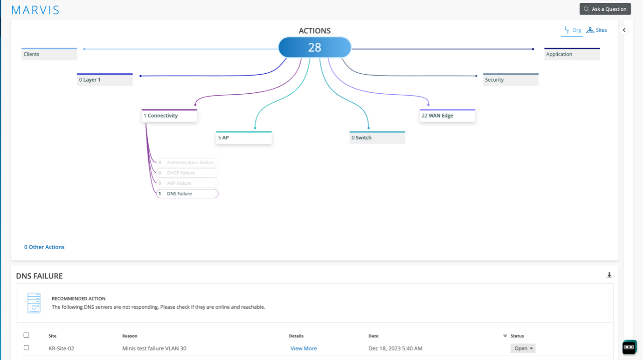Select the DNS Failure sub-item
644x362 pixels.
[x=187, y=194]
